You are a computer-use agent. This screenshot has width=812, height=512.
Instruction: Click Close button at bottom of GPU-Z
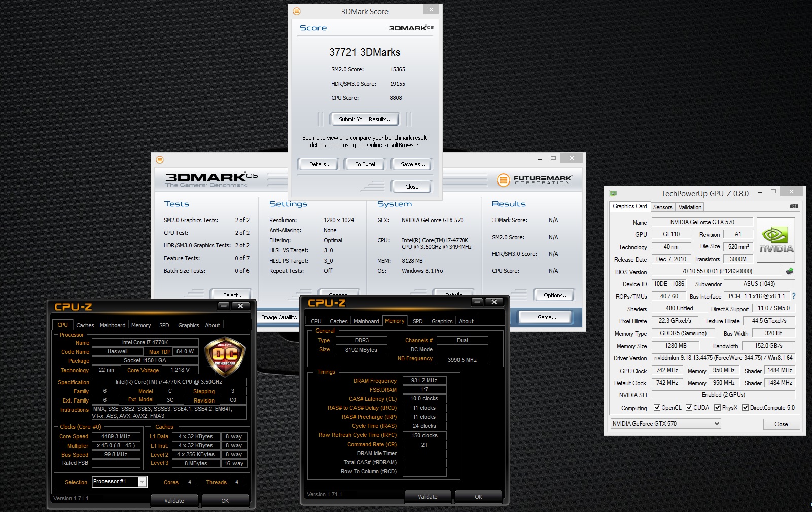(781, 424)
